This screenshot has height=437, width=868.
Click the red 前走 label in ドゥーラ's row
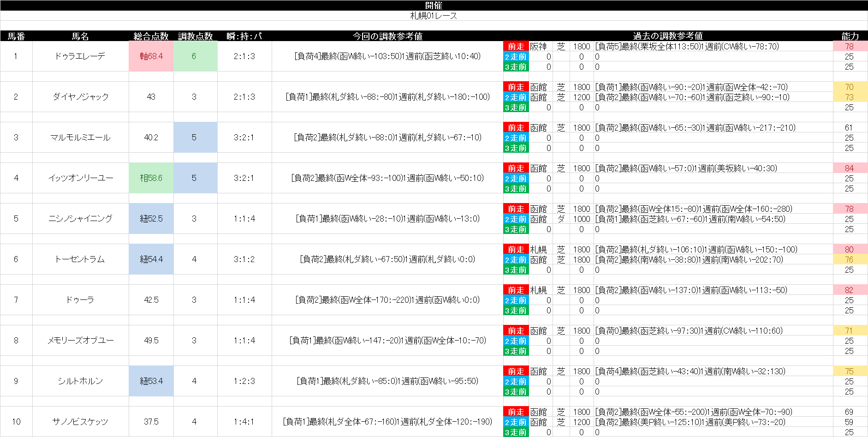516,290
